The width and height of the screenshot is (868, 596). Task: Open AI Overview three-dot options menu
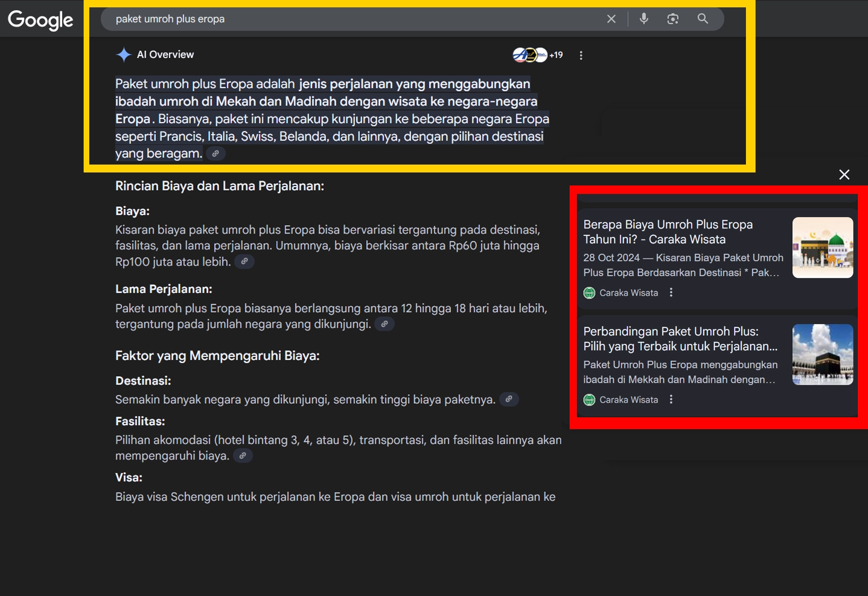[x=581, y=55]
